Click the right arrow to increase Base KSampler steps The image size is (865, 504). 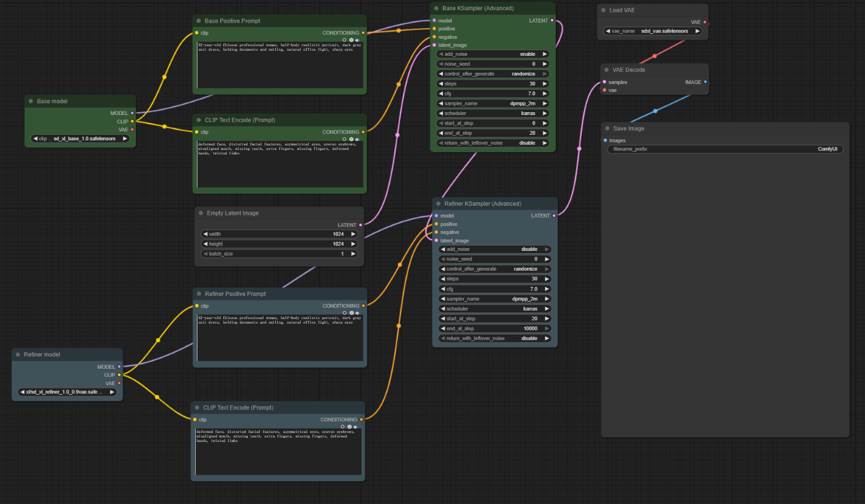pos(545,84)
